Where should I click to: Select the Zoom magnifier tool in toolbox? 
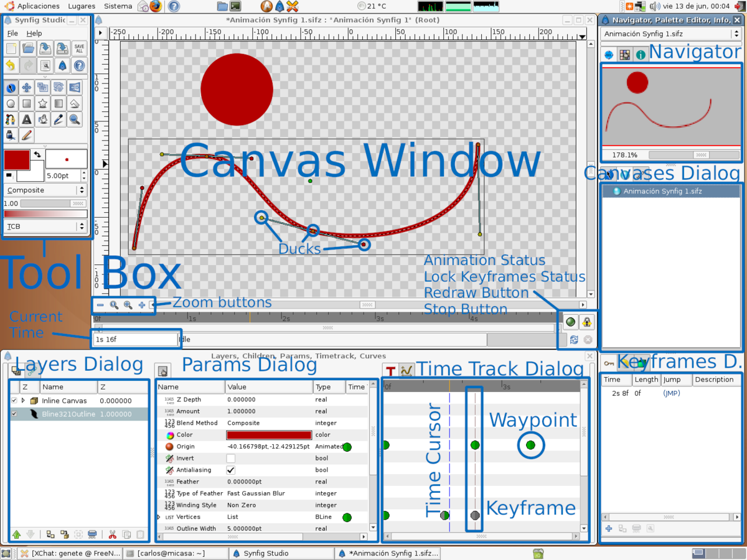(75, 119)
